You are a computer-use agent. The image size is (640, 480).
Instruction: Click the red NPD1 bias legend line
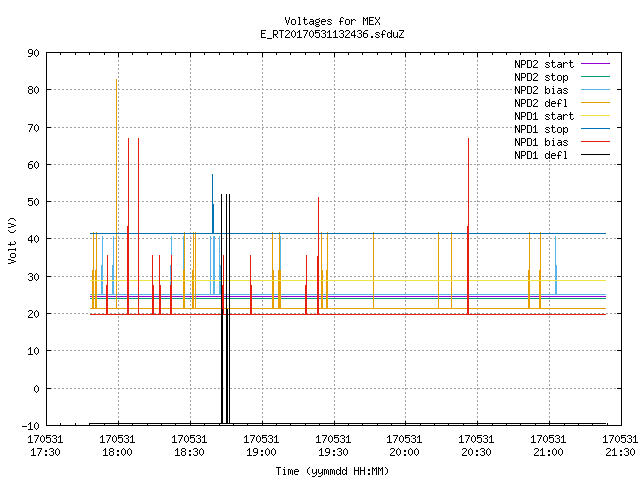[x=595, y=142]
